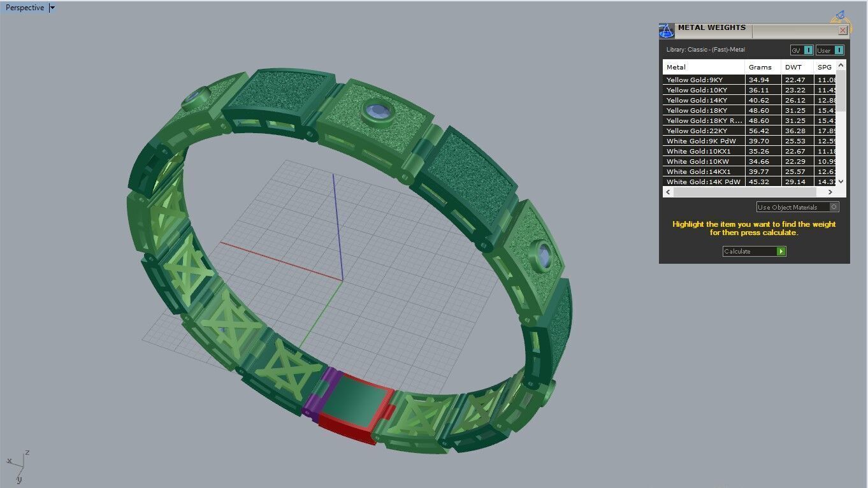Sort by the DWT column header
Image resolution: width=868 pixels, height=488 pixels.
tap(798, 67)
